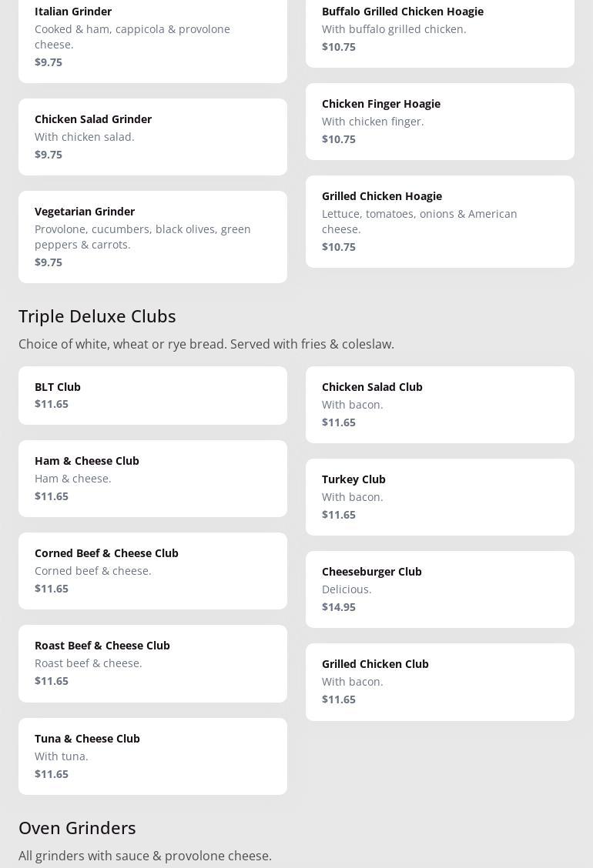Open the Corned Beef & Cheese Club
Screen dimensions: 593x868
coord(152,570)
